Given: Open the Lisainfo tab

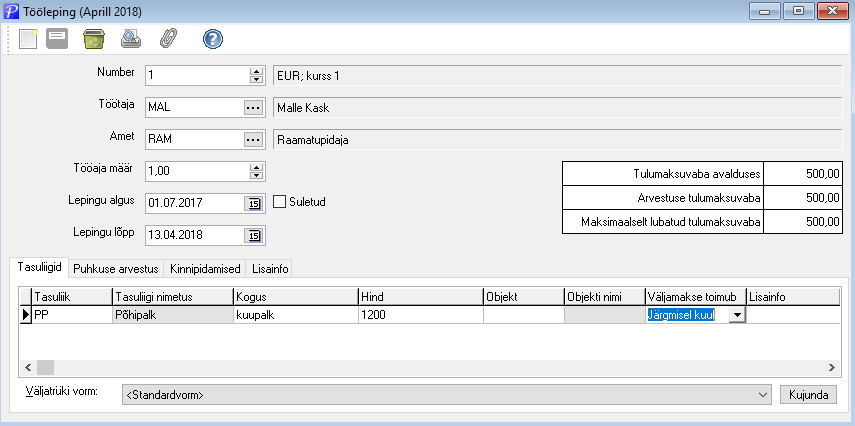Looking at the screenshot, I should coord(269,269).
